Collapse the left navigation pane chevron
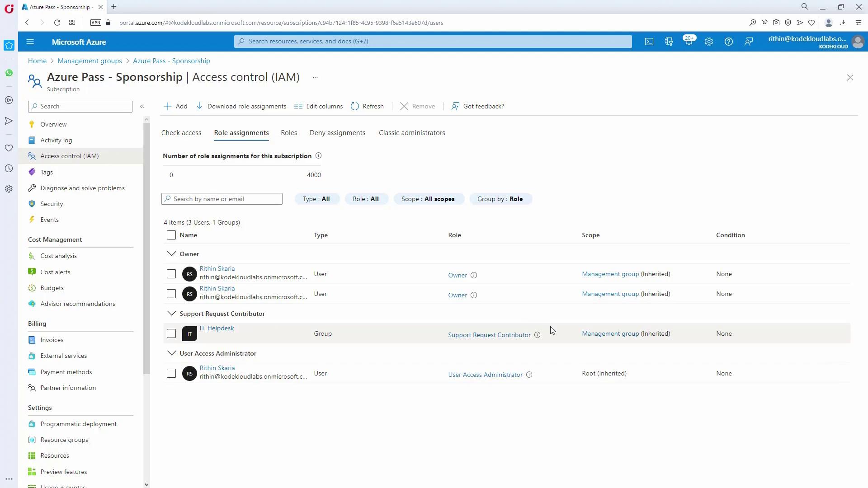 [x=142, y=106]
